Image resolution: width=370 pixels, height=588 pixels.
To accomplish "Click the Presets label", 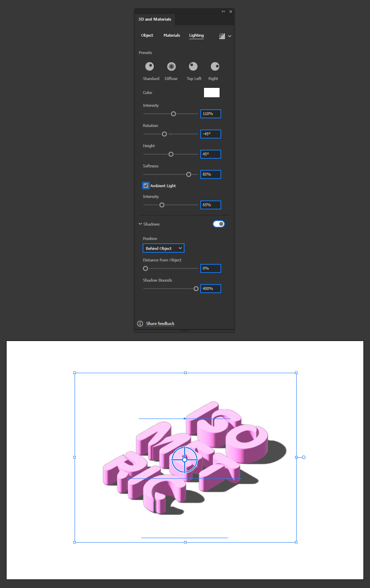I will coord(145,53).
